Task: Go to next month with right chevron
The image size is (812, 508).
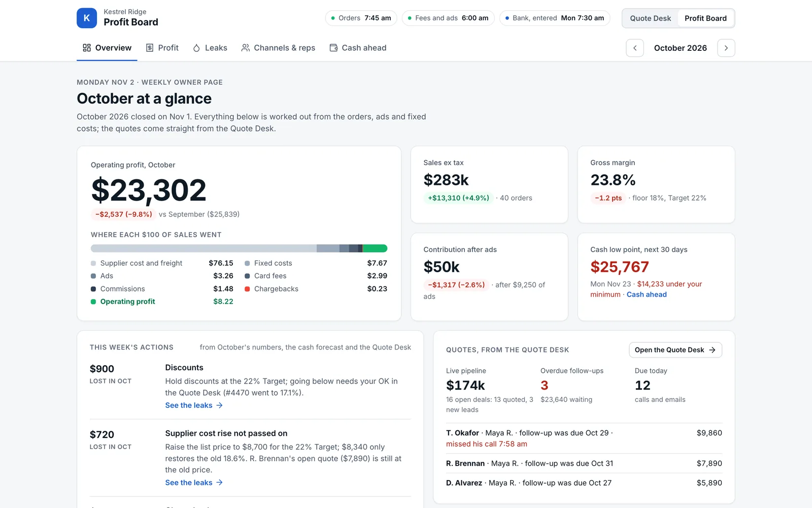Action: pyautogui.click(x=726, y=48)
